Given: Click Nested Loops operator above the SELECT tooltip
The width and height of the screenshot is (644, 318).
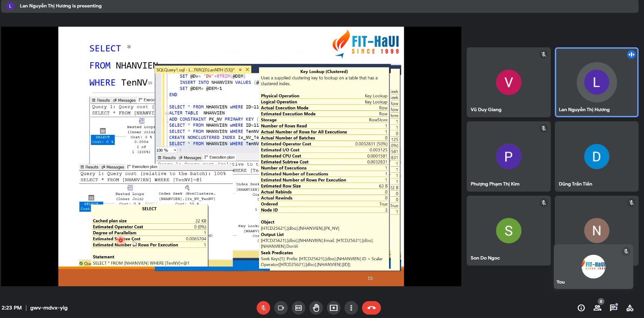Looking at the screenshot, I should 130,195.
